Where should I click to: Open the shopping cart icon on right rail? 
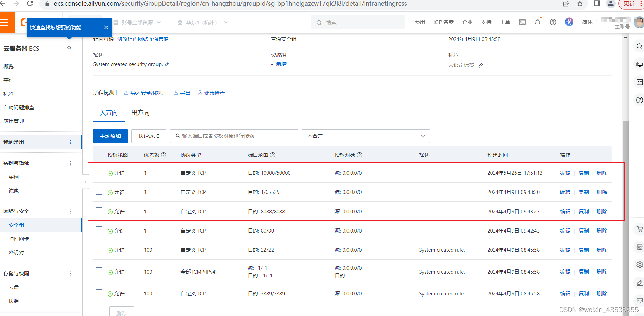point(639,229)
